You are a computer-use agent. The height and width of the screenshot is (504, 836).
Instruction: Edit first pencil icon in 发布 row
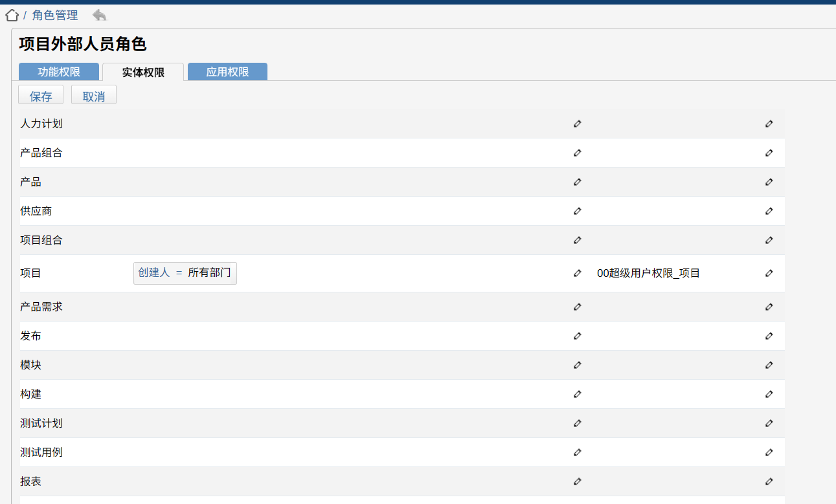578,336
